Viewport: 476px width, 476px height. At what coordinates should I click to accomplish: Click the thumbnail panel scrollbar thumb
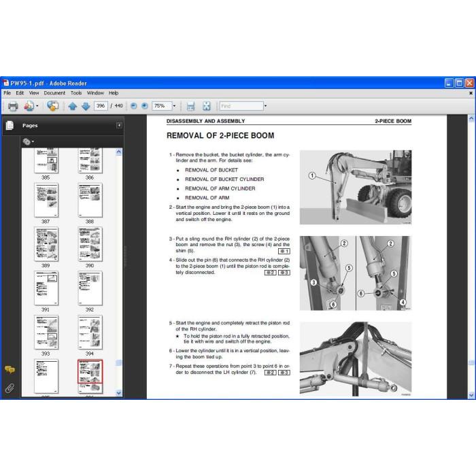tap(119, 362)
